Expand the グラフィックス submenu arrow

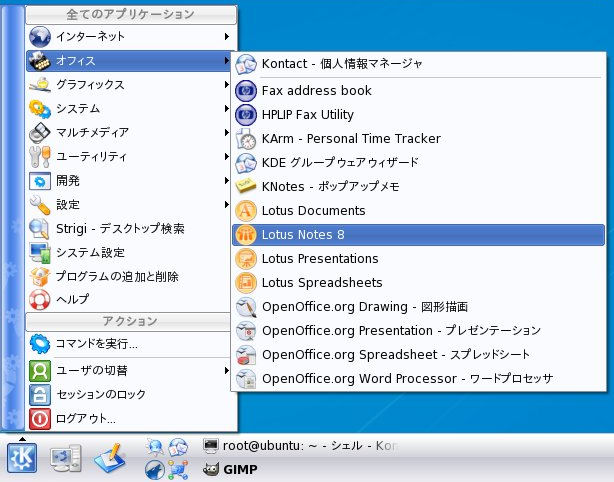click(226, 85)
